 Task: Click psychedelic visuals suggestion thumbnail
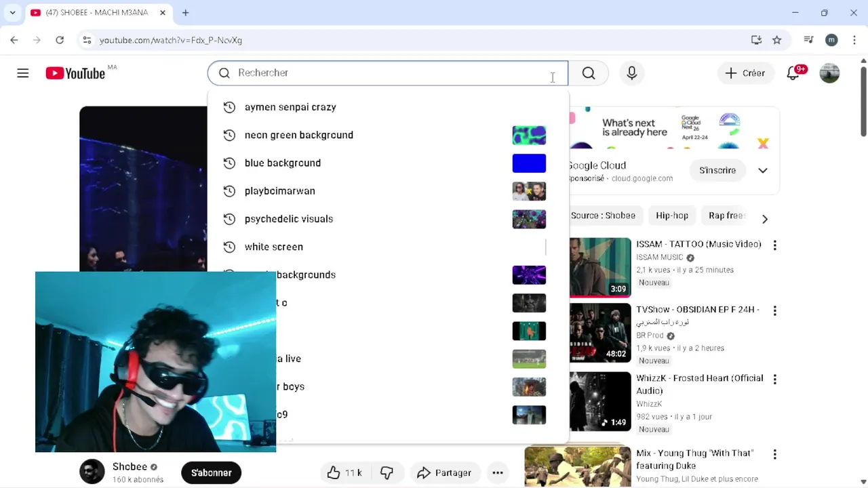(529, 219)
